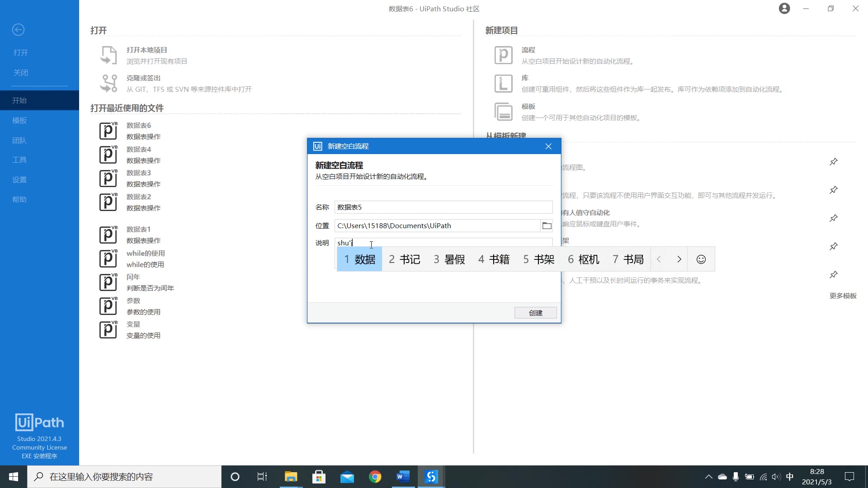868x488 pixels.
Task: Open 更多模板 link
Action: click(843, 296)
